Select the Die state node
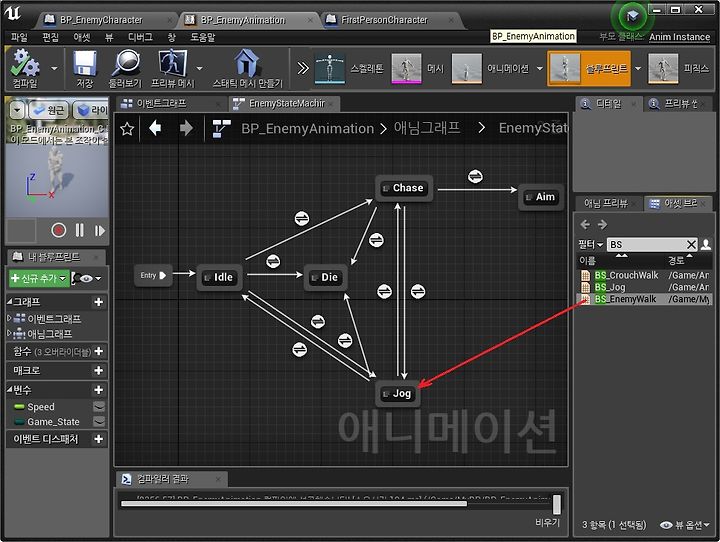The image size is (720, 542). 326,277
